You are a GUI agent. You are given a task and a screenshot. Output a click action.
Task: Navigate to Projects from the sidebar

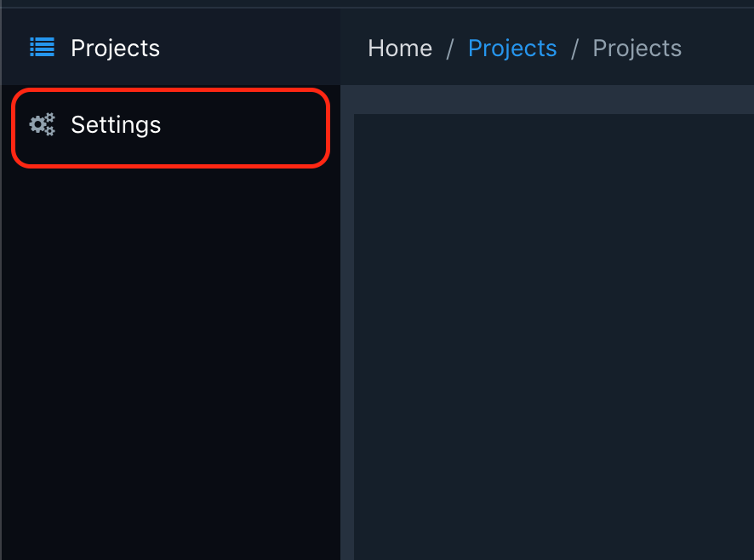coord(115,48)
